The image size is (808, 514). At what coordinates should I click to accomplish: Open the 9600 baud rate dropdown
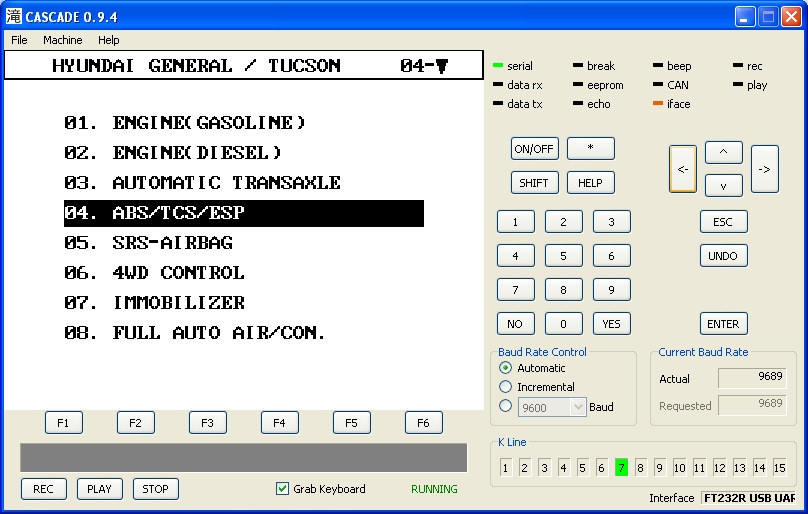578,407
